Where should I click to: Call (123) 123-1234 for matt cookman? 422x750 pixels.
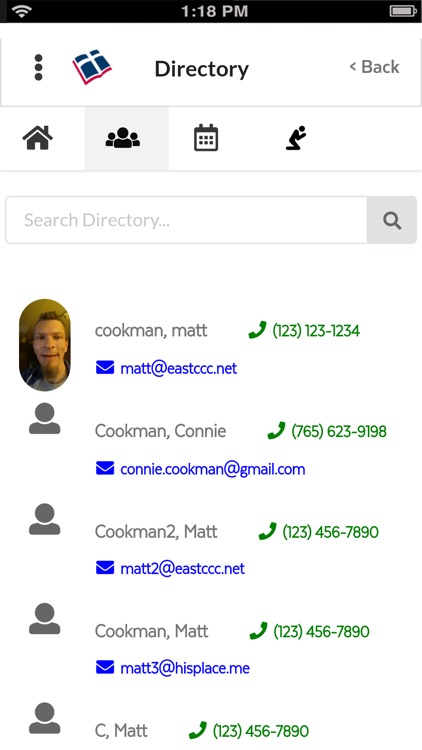tap(316, 331)
